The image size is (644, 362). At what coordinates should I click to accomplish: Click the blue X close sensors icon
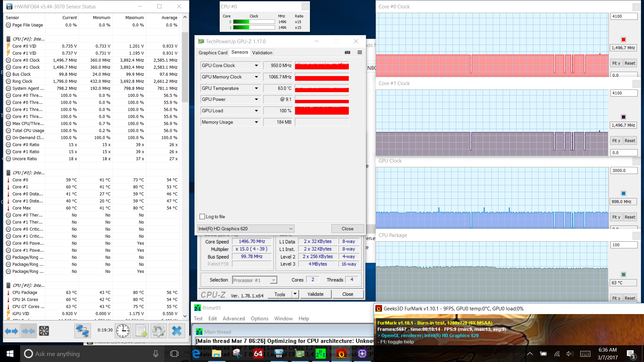pos(176,331)
